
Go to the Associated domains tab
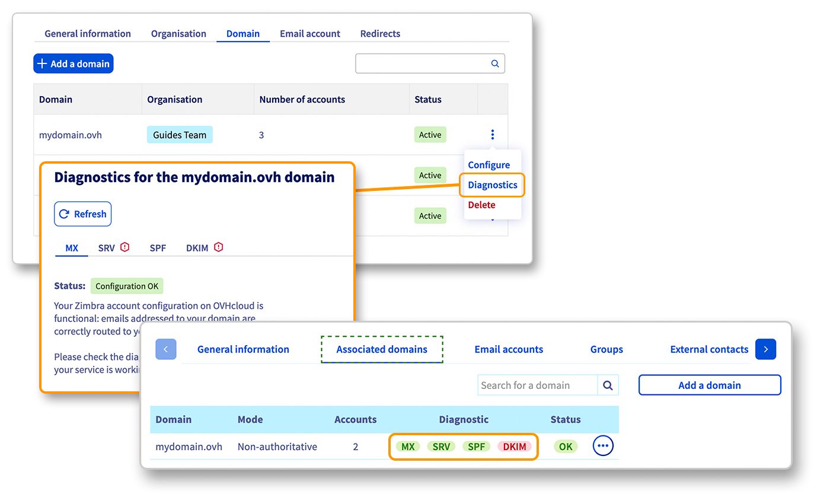point(382,349)
